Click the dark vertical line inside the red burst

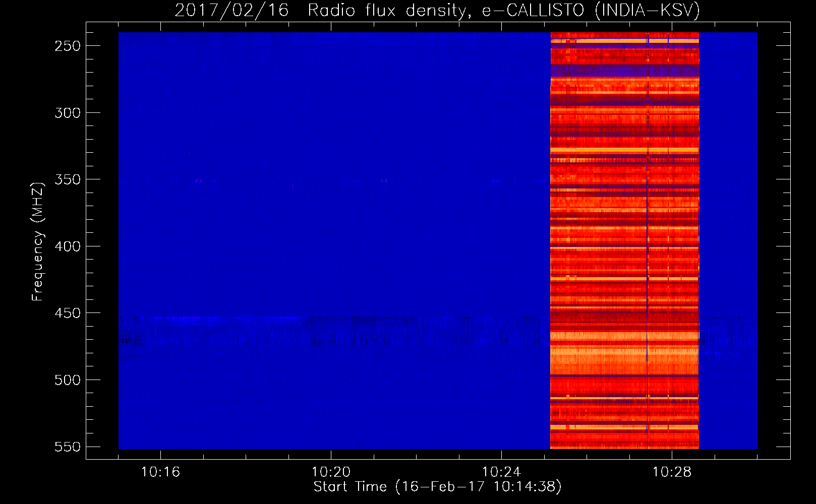[x=648, y=240]
